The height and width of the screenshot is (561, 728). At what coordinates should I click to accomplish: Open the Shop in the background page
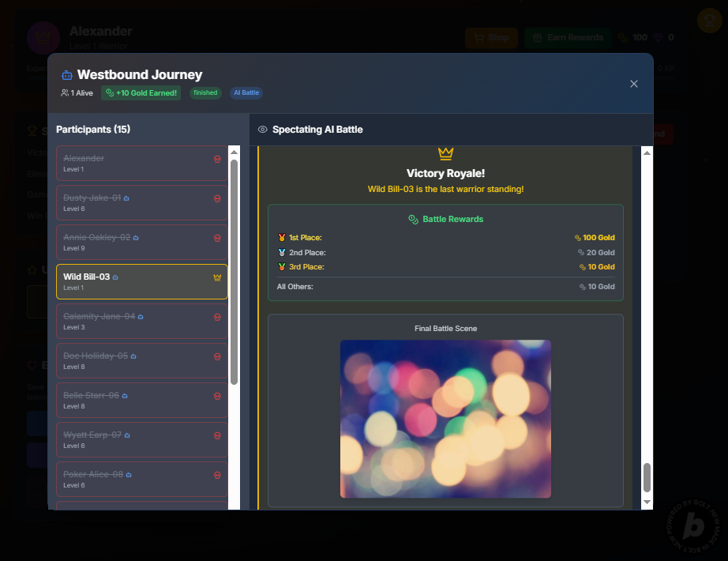pos(491,38)
